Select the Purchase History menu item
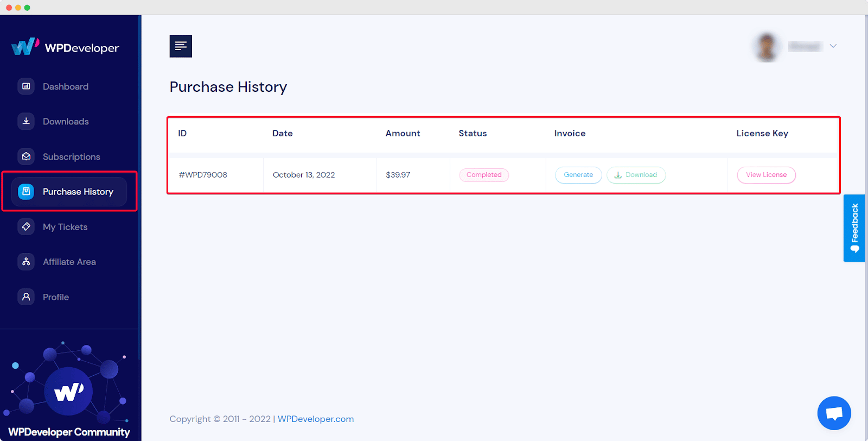Screen dimensions: 868x441 69,192
